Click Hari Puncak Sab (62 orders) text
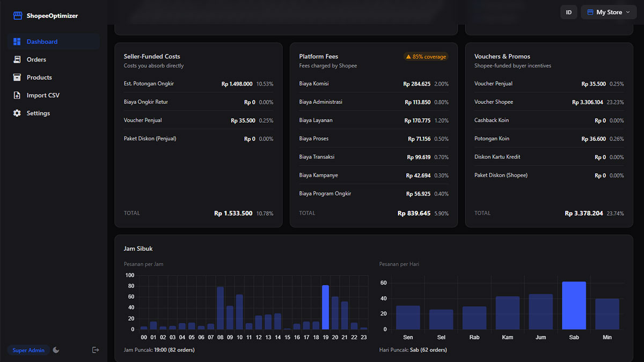This screenshot has width=644, height=362. [413, 350]
